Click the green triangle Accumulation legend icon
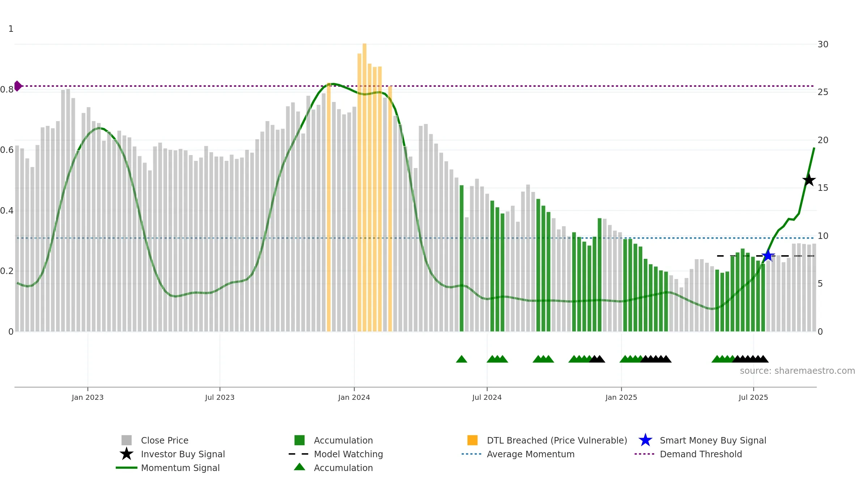 click(x=299, y=467)
